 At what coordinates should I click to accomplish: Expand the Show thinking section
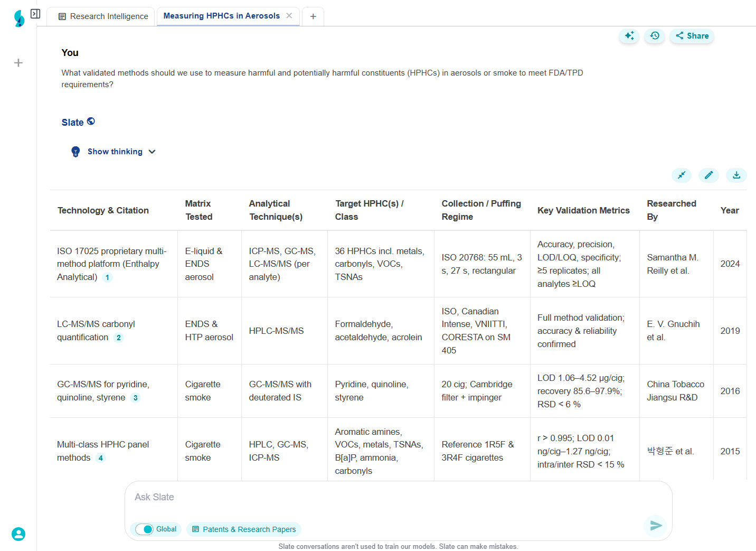[x=115, y=152]
